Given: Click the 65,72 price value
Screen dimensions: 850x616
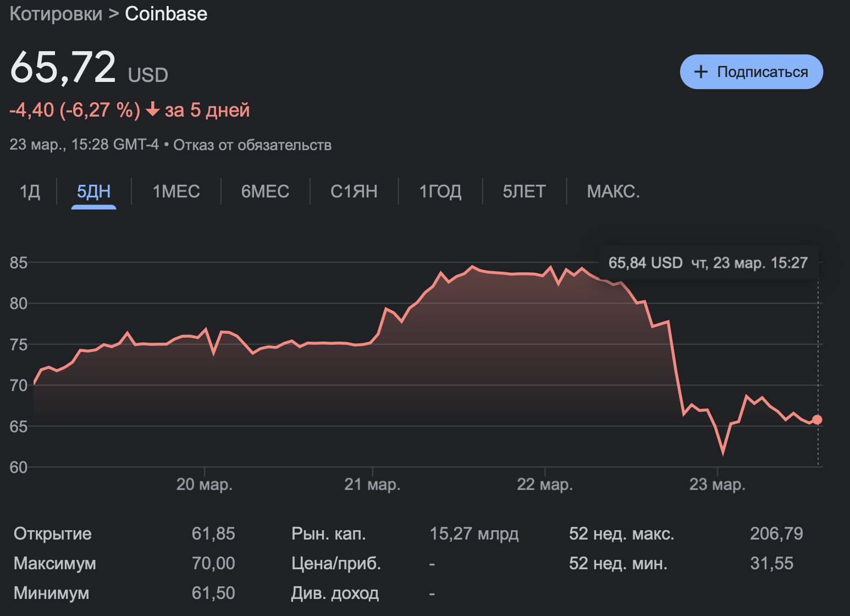Looking at the screenshot, I should pyautogui.click(x=63, y=67).
